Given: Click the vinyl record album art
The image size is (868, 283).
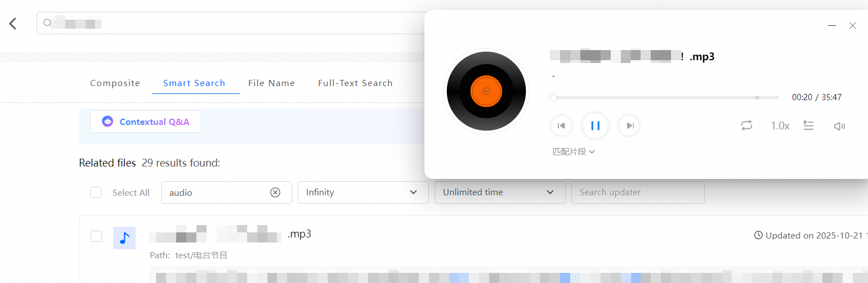Looking at the screenshot, I should (486, 91).
